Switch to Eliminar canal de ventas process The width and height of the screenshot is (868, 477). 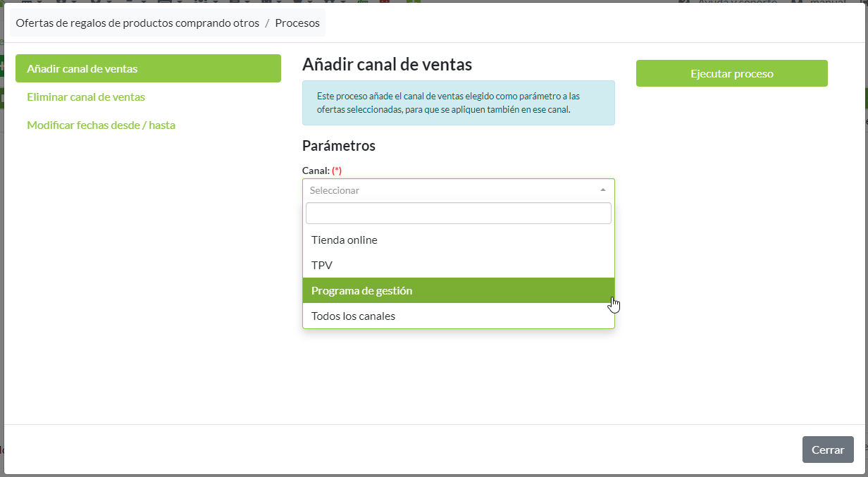point(86,97)
